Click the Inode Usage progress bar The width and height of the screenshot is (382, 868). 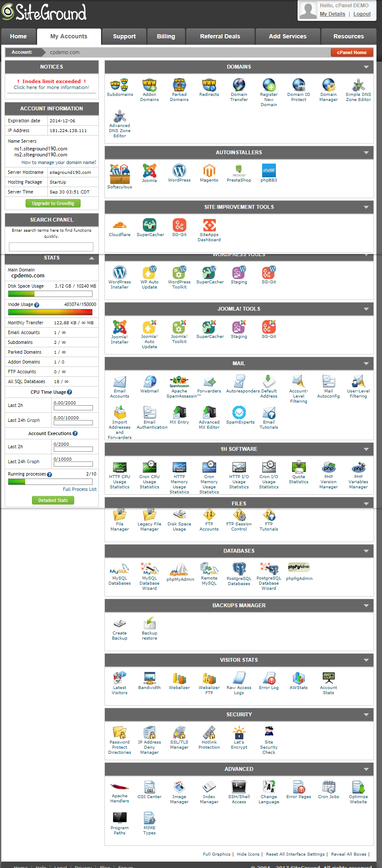(50, 312)
